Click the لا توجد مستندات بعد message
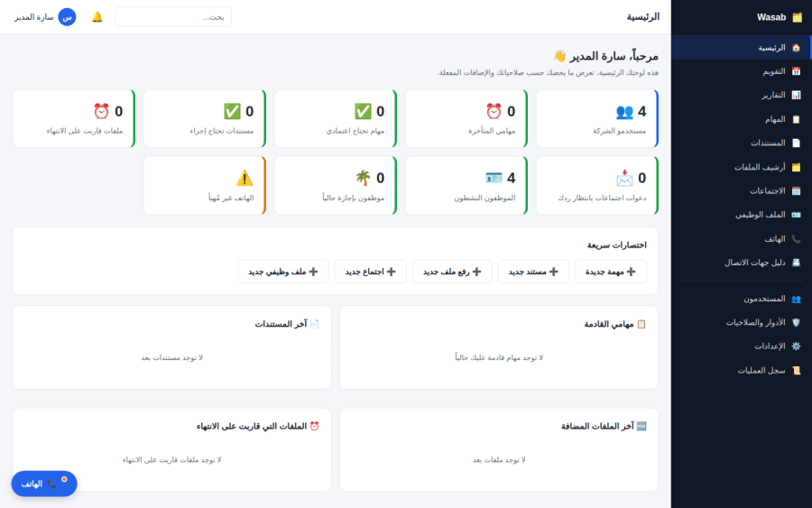This screenshot has width=812, height=508. [172, 358]
